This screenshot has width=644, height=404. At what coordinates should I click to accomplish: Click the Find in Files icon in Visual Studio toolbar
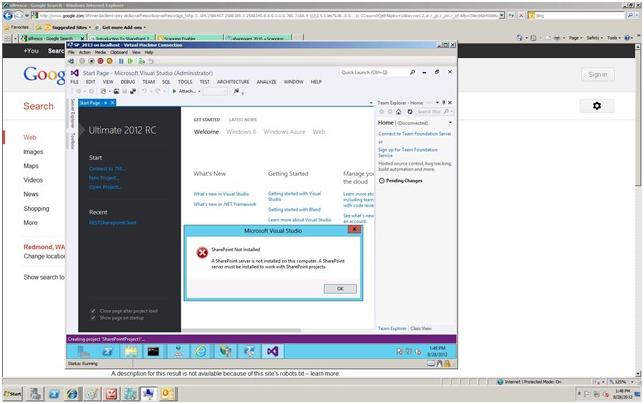236,91
